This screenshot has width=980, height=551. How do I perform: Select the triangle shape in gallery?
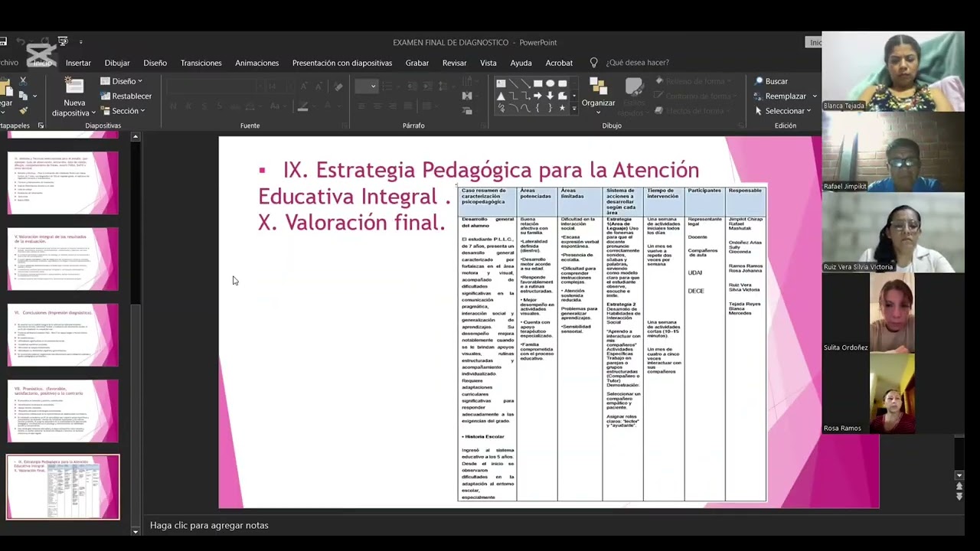pos(501,96)
